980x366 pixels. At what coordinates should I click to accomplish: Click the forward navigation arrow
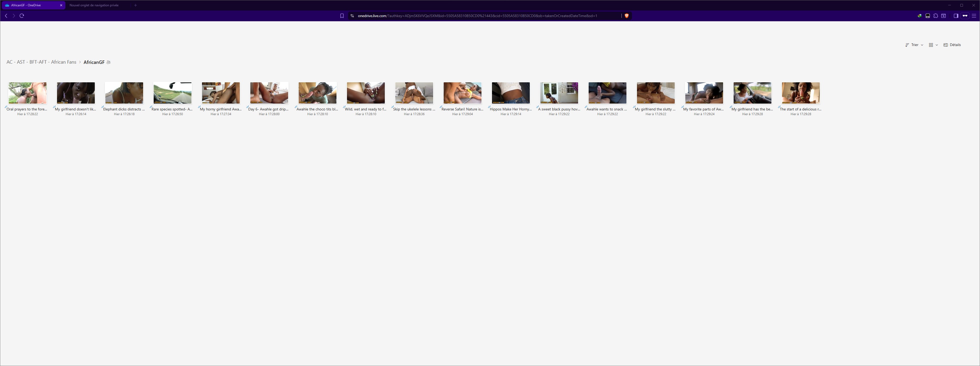tap(14, 16)
